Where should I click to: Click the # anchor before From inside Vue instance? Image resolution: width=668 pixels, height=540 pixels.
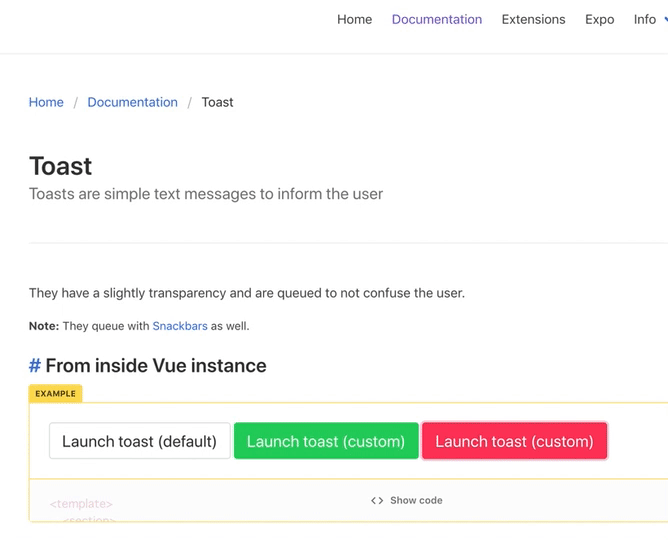coord(35,366)
